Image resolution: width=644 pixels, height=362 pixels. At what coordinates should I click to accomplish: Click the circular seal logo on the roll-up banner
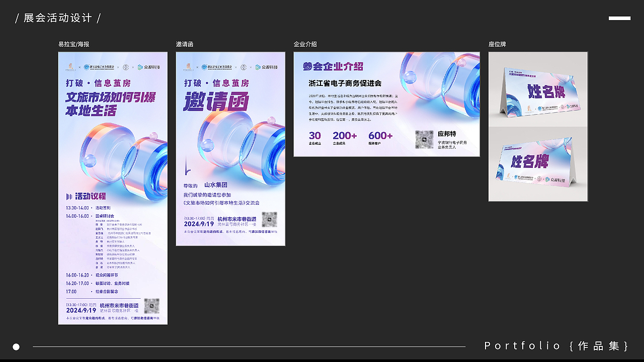pos(126,67)
